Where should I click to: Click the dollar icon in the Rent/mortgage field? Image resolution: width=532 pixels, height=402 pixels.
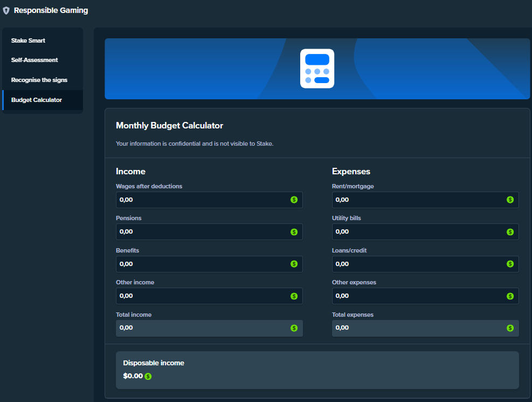510,200
